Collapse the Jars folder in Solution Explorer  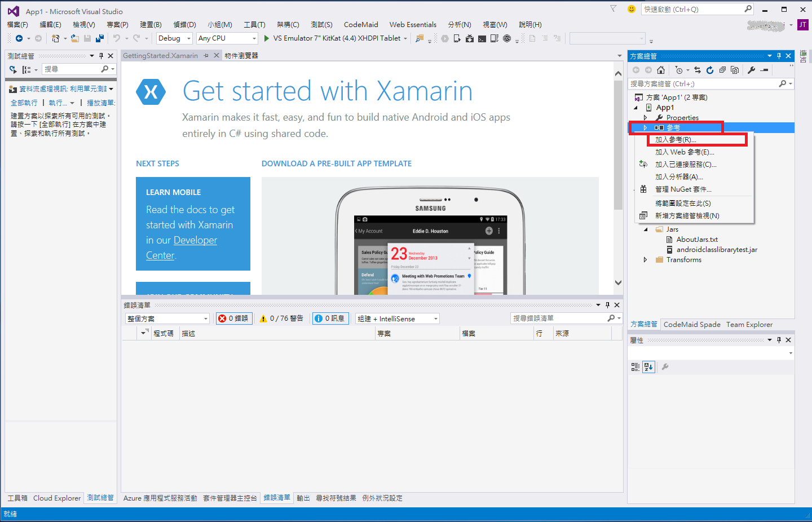[646, 229]
